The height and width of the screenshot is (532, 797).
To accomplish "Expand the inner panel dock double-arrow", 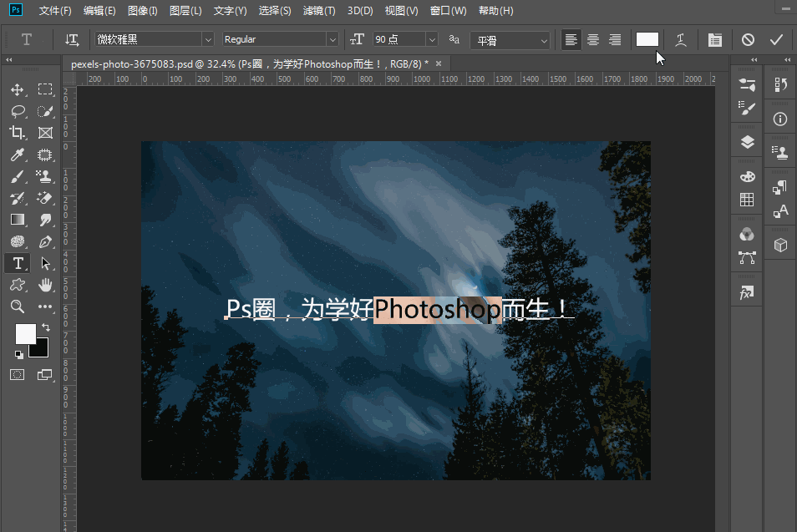I will pyautogui.click(x=754, y=60).
